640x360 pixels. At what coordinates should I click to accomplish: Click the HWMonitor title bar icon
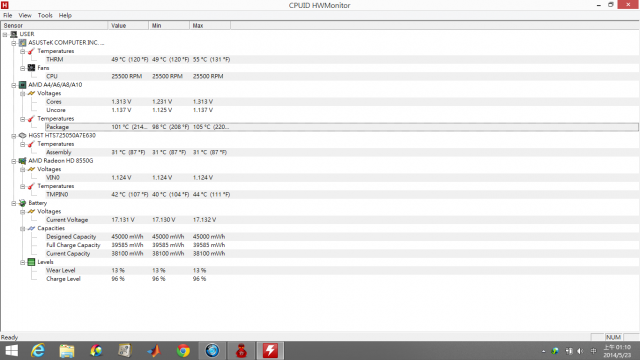pos(5,5)
